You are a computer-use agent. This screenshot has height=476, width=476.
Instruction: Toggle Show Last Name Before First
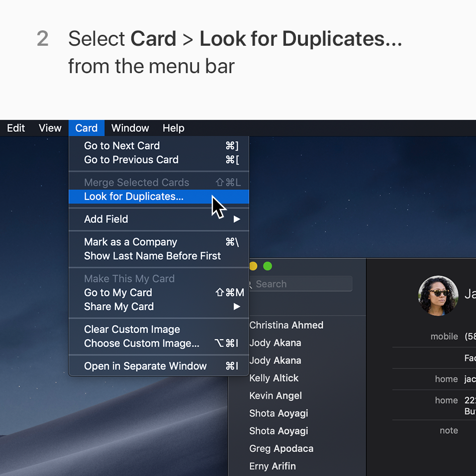click(159, 256)
